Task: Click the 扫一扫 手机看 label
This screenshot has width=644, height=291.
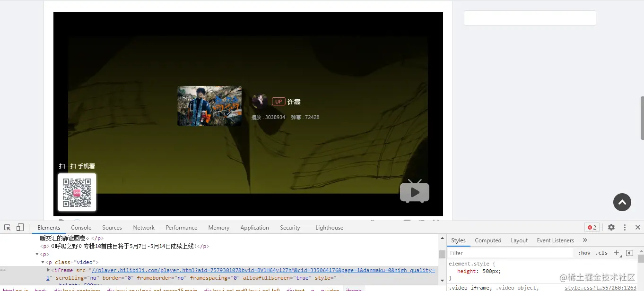Action: coord(77,166)
